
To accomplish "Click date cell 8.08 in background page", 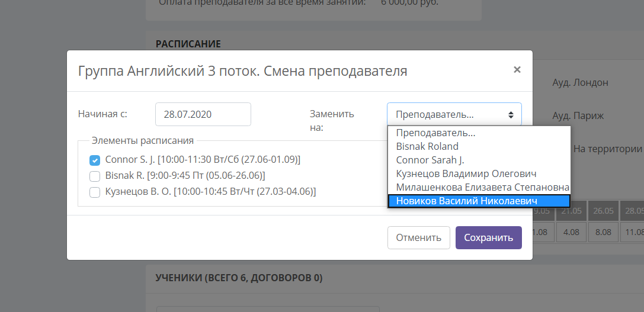I will (603, 232).
